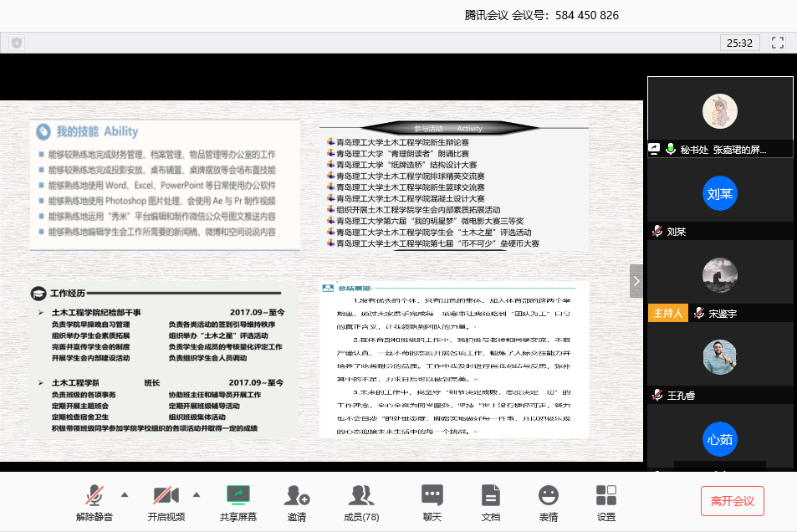Click the red 离开会议 button
The height and width of the screenshot is (532, 797).
732,501
